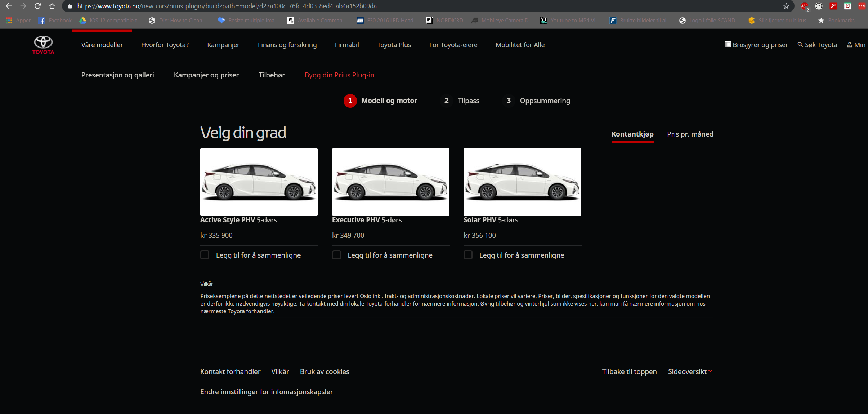Click the browser address bar URL
Screen dimensions: 868x414
[227, 6]
